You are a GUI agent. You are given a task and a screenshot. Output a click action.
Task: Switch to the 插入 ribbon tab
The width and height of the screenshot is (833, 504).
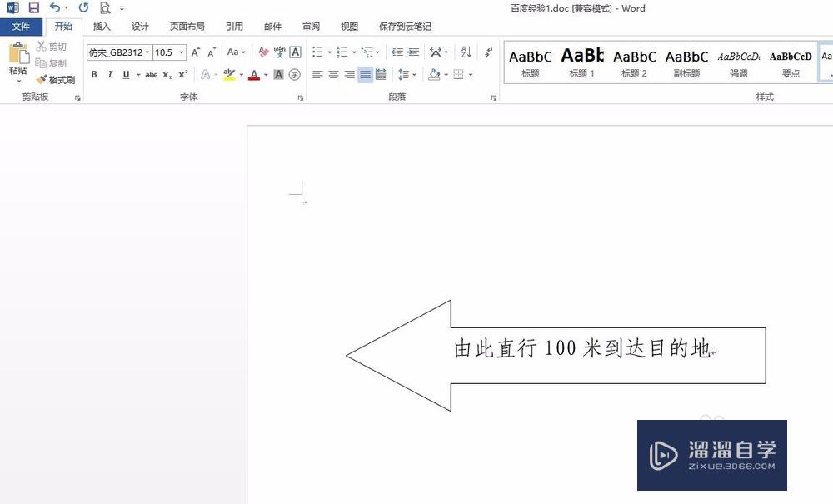[101, 26]
